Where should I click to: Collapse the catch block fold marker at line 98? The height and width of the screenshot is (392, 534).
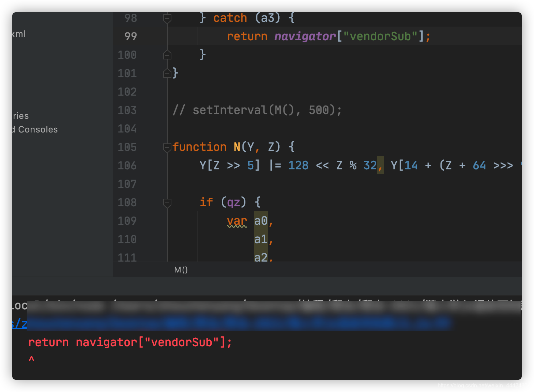(x=167, y=18)
